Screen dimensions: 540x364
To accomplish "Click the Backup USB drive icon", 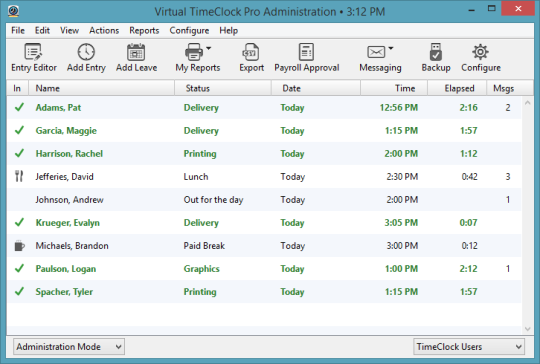I will pos(436,52).
